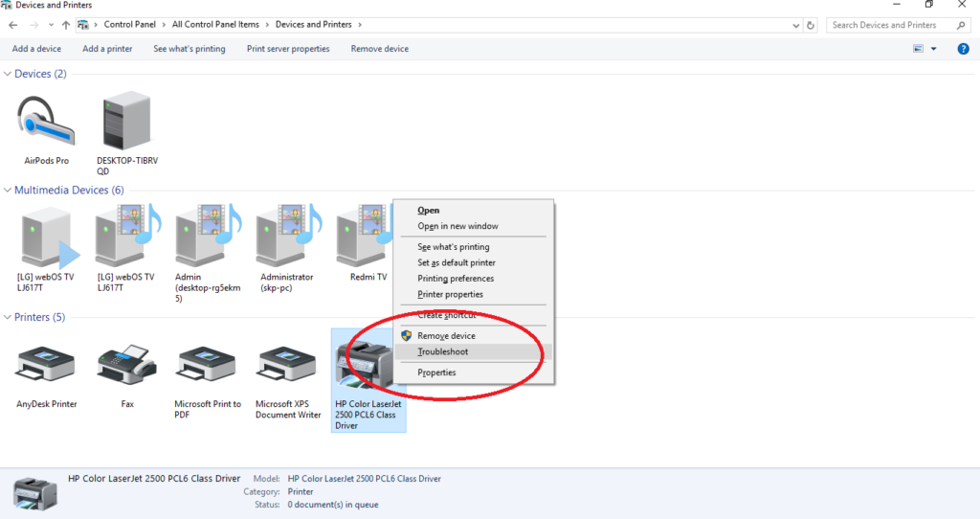Image resolution: width=980 pixels, height=519 pixels.
Task: Click Print server properties button
Action: pyautogui.click(x=288, y=49)
